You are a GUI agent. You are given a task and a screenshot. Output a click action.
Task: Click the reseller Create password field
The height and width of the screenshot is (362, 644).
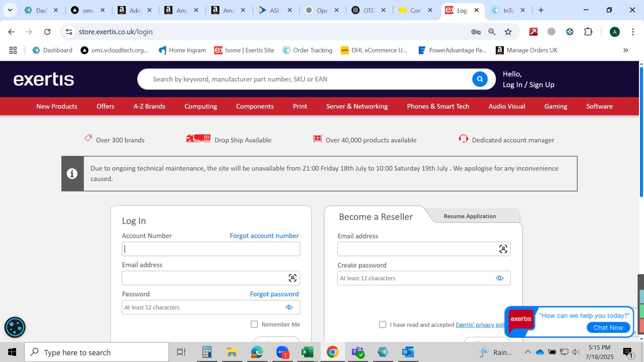pos(424,278)
